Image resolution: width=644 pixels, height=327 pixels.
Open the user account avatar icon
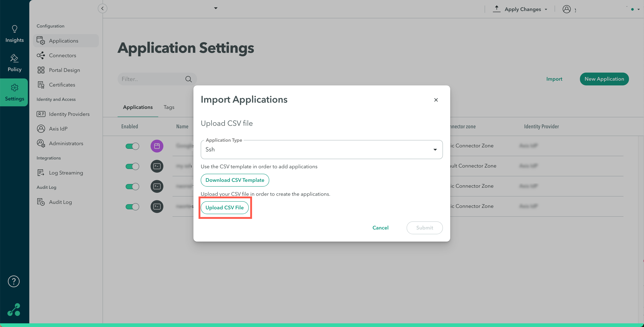[567, 9]
